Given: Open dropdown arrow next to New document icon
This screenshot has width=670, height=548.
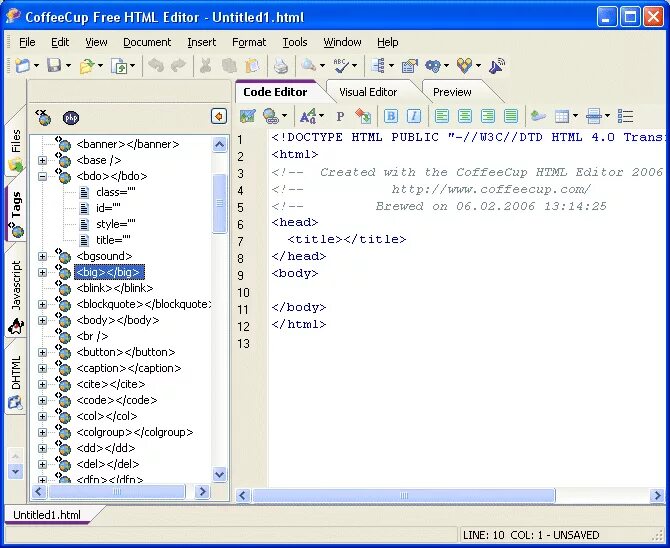Looking at the screenshot, I should pyautogui.click(x=36, y=66).
